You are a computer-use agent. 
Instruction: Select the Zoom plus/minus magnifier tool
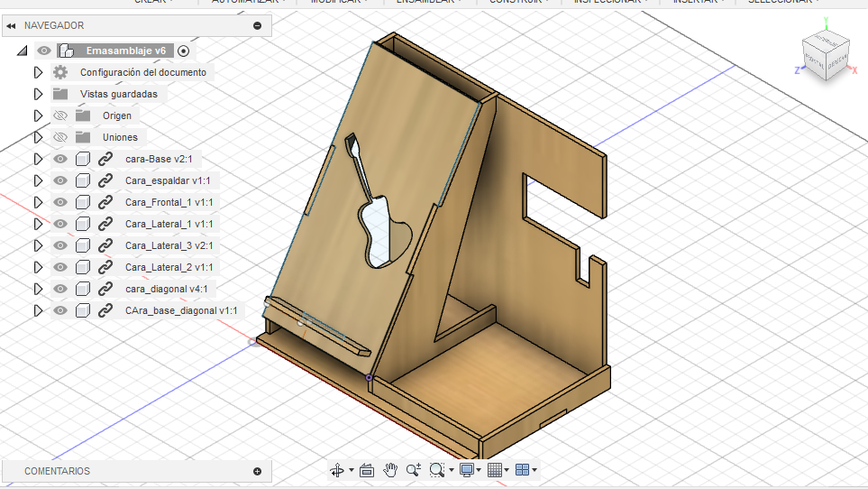click(x=414, y=470)
